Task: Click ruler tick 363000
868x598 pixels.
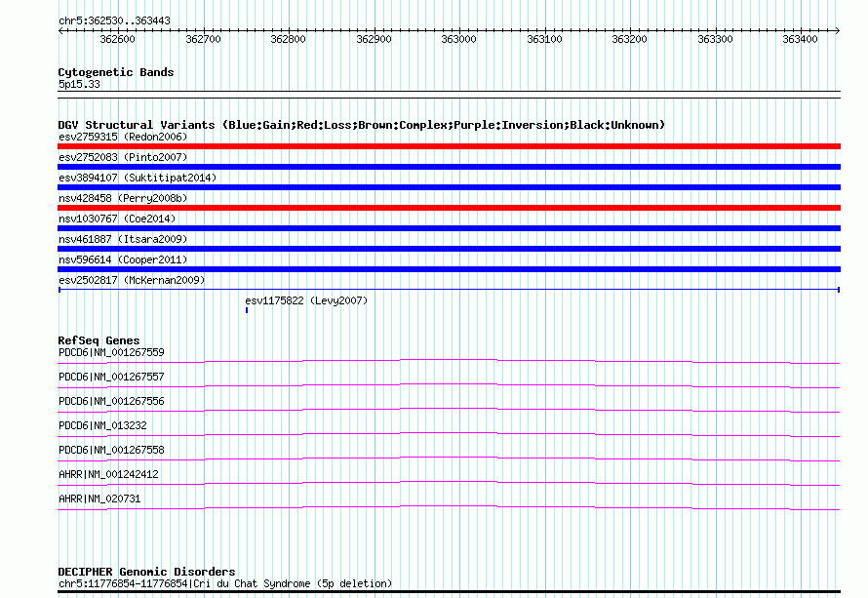Action: 459,39
